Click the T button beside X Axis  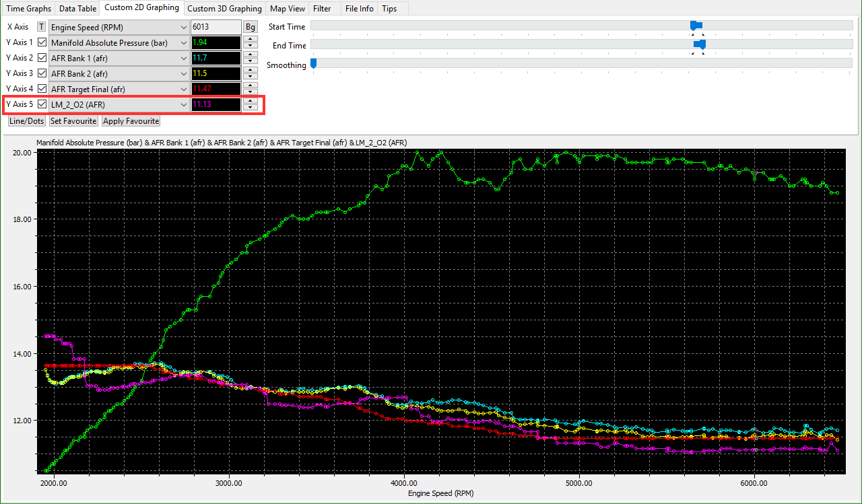click(x=42, y=27)
